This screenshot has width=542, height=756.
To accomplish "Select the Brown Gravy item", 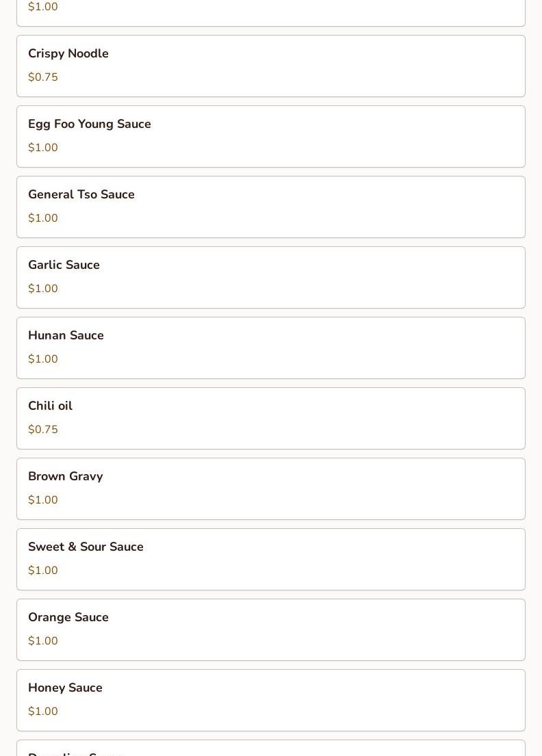I will point(270,488).
